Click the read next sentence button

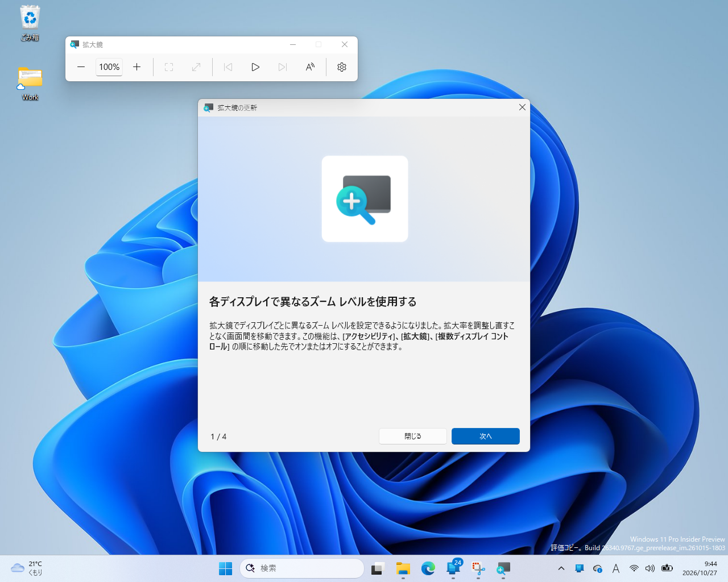pos(283,67)
